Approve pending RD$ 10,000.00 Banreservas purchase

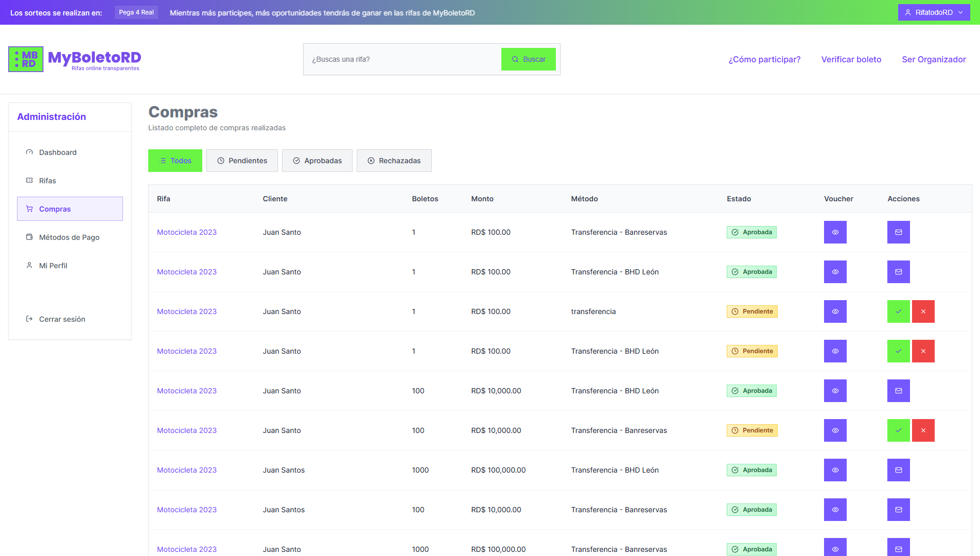(898, 430)
